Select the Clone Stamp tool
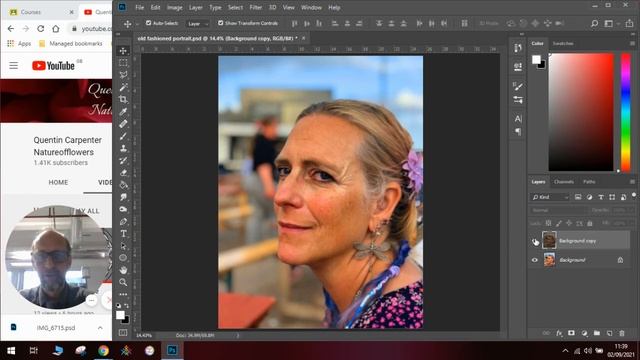The height and width of the screenshot is (360, 640). (123, 148)
